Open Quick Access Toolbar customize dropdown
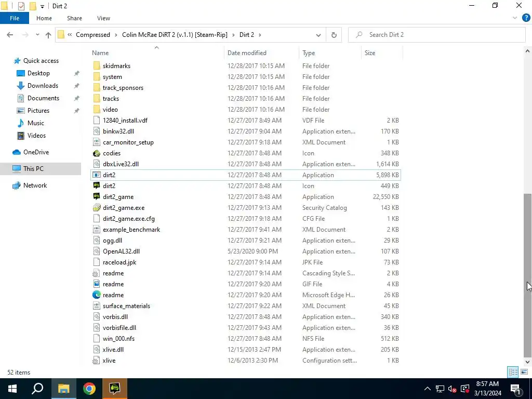The image size is (532, 399). coord(42,6)
